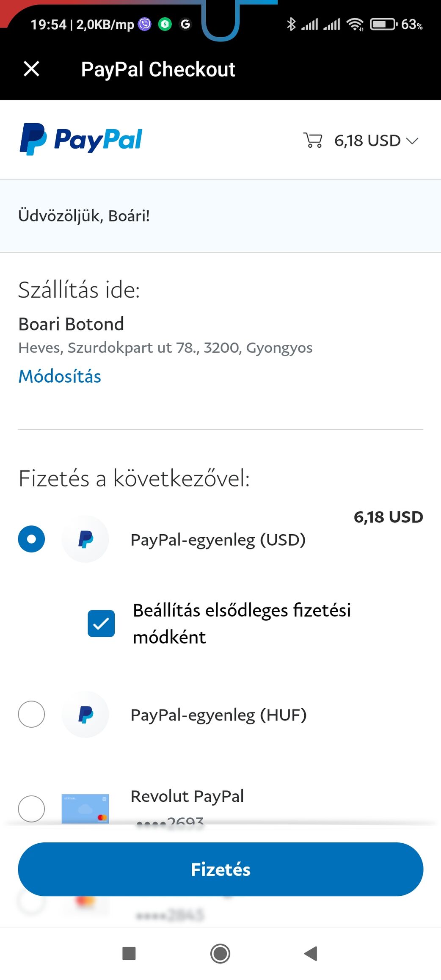Tap the PayPal icon beside USD balance
Screen dimensions: 441x980
click(x=85, y=539)
